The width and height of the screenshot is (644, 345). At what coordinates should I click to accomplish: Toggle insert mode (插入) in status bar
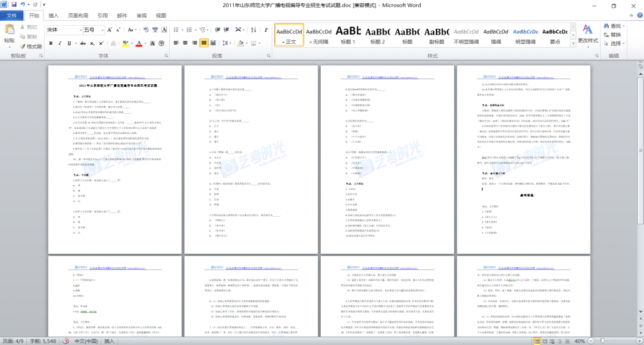[x=109, y=341]
